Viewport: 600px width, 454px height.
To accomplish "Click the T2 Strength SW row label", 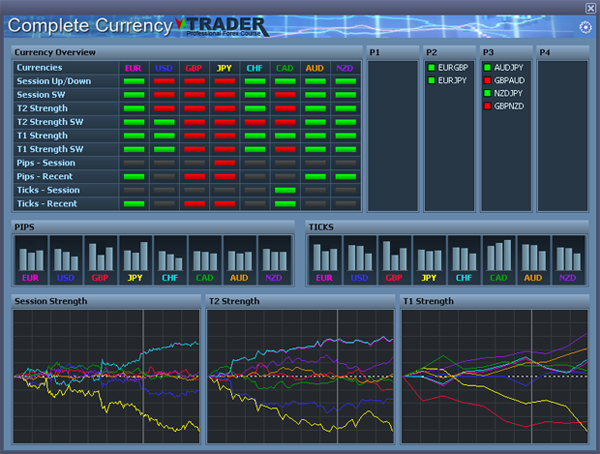I will 50,122.
